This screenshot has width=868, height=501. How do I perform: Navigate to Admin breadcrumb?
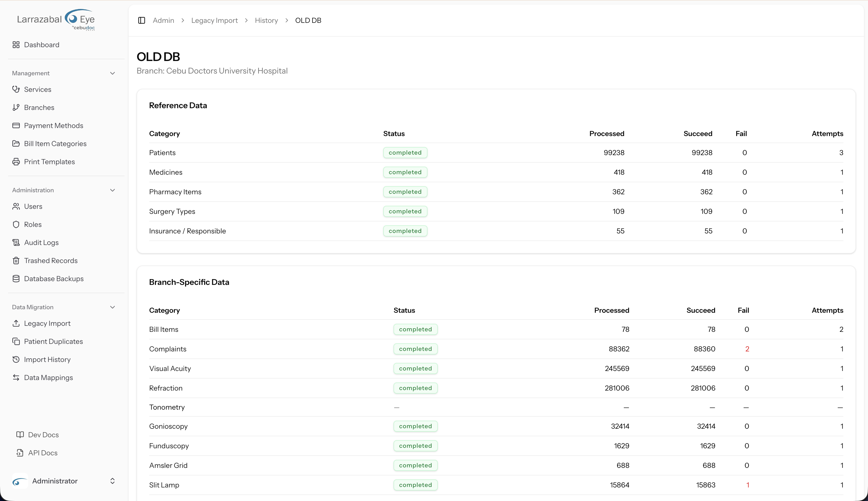click(x=163, y=20)
